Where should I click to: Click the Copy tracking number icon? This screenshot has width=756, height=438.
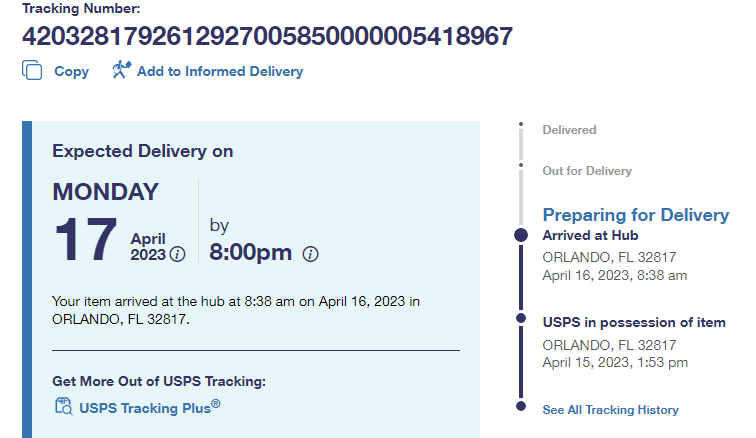click(x=32, y=71)
